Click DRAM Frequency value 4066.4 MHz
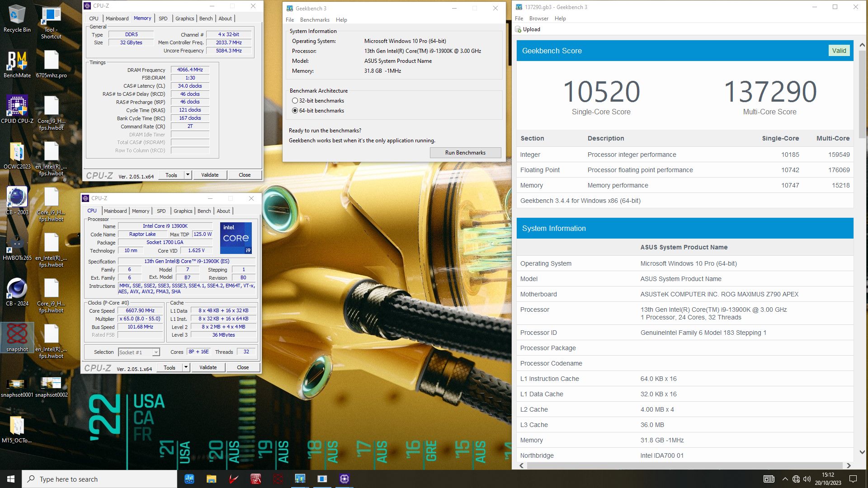 click(x=190, y=70)
